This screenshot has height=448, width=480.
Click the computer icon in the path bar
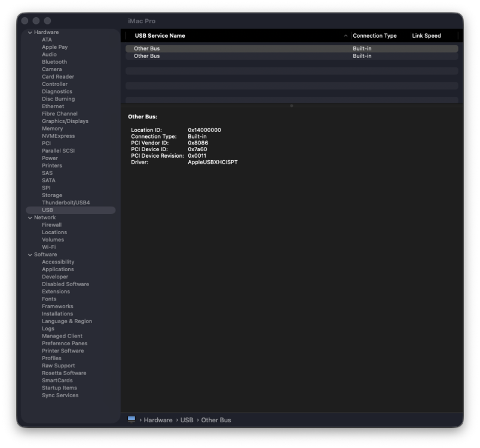tap(132, 419)
